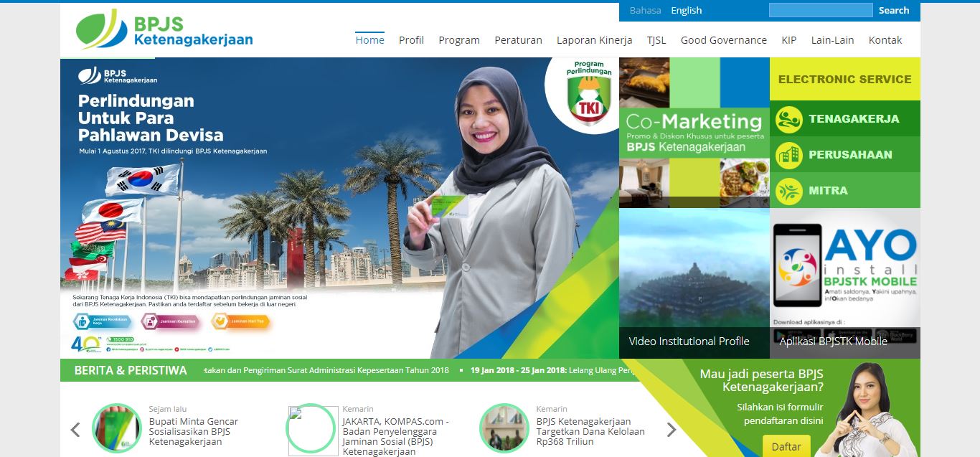
Task: Go to the Home menu item
Action: (370, 40)
